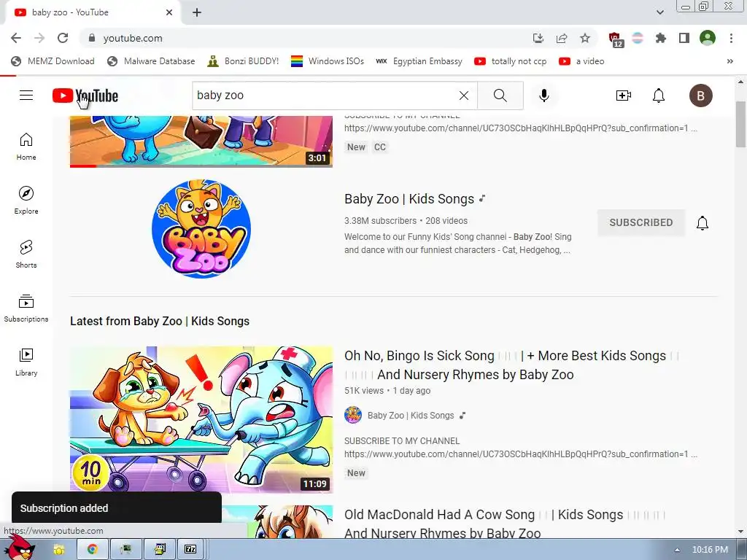Click the install/download page icon in address bar

pos(538,38)
